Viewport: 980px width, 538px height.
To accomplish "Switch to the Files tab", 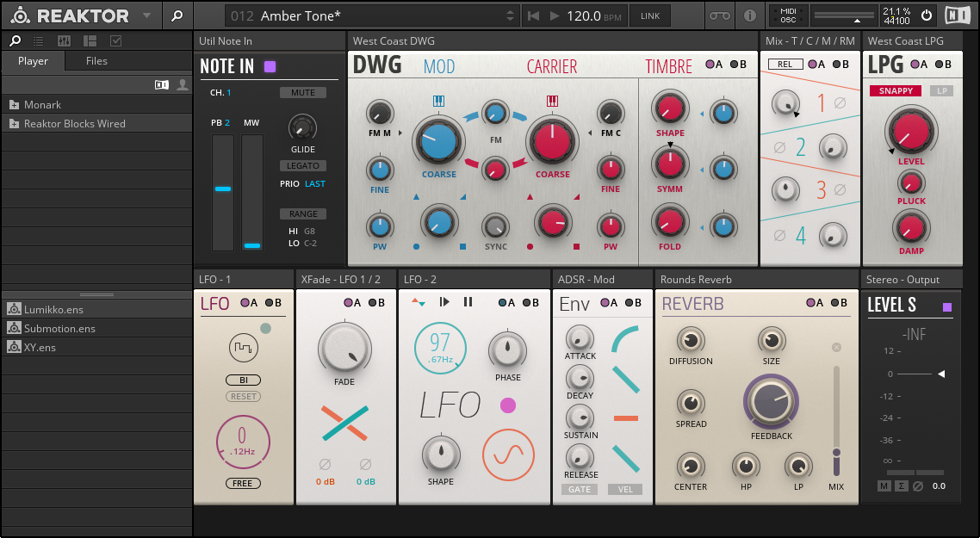I will (96, 60).
